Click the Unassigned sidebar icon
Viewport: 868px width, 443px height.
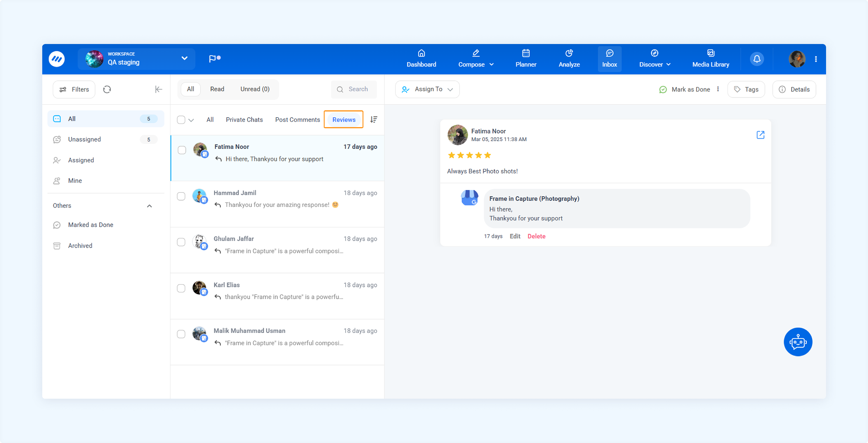coord(57,140)
